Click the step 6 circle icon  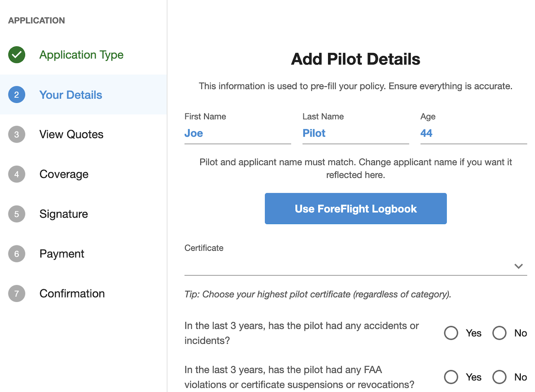[16, 254]
